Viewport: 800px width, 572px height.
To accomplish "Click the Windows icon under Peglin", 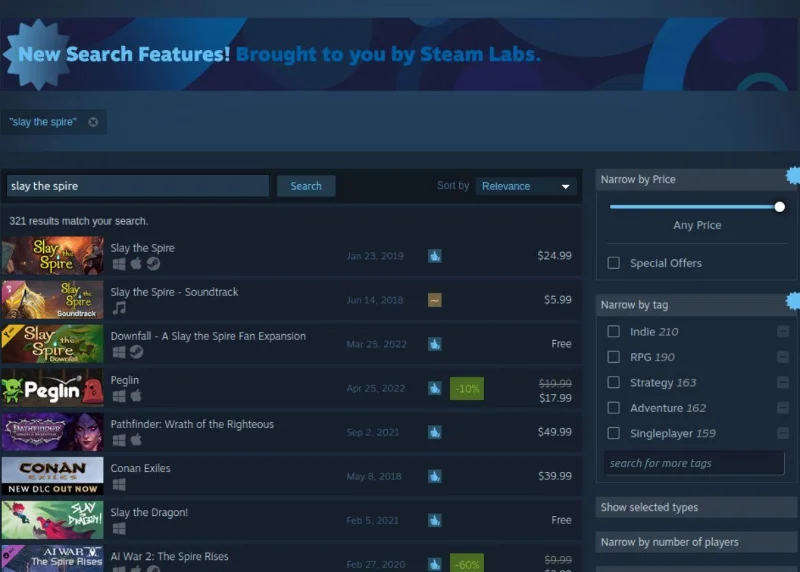I will 119,396.
